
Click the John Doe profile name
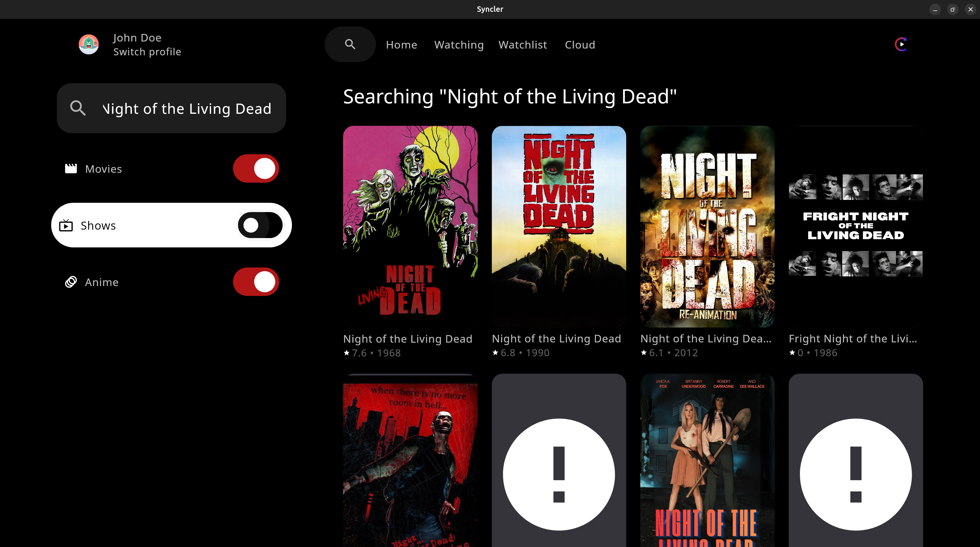point(137,38)
